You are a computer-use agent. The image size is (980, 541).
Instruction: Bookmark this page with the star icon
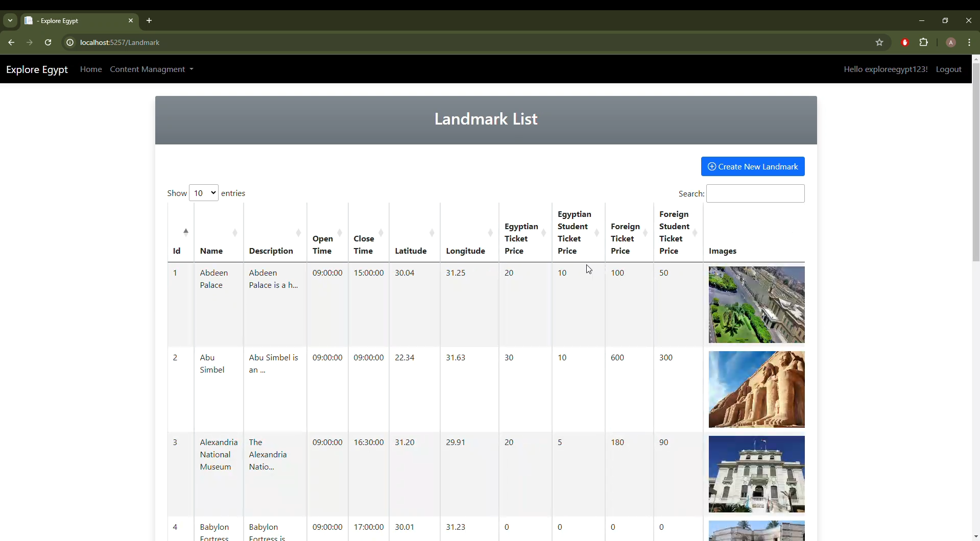[x=879, y=42]
